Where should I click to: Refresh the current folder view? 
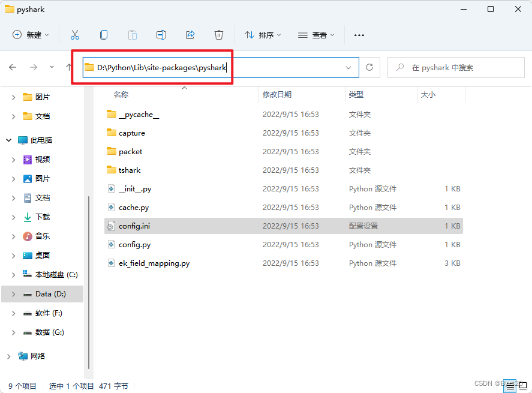[369, 67]
